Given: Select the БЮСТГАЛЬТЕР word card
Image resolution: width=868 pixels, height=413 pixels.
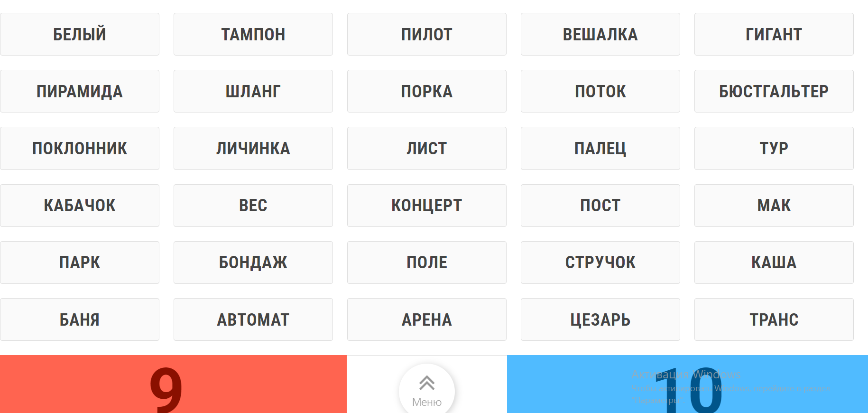Looking at the screenshot, I should (774, 91).
